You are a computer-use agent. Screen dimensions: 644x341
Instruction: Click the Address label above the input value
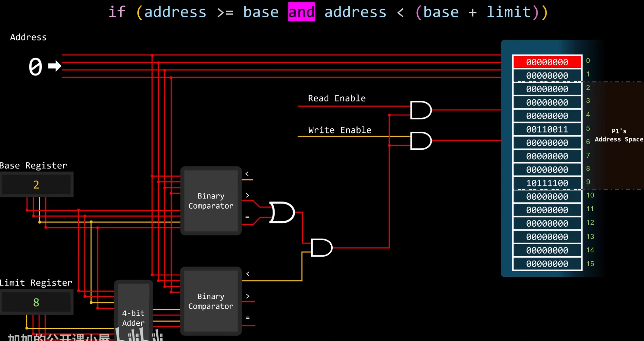(28, 37)
